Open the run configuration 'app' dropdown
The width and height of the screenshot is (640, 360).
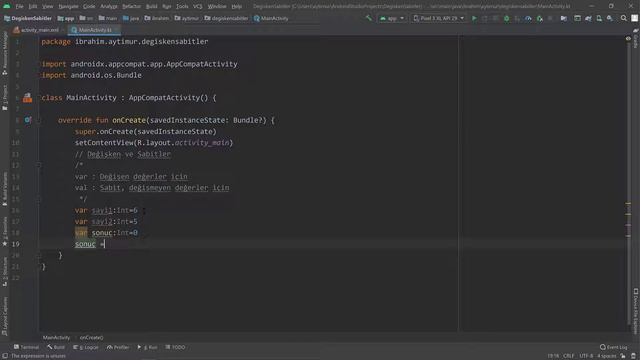392,18
